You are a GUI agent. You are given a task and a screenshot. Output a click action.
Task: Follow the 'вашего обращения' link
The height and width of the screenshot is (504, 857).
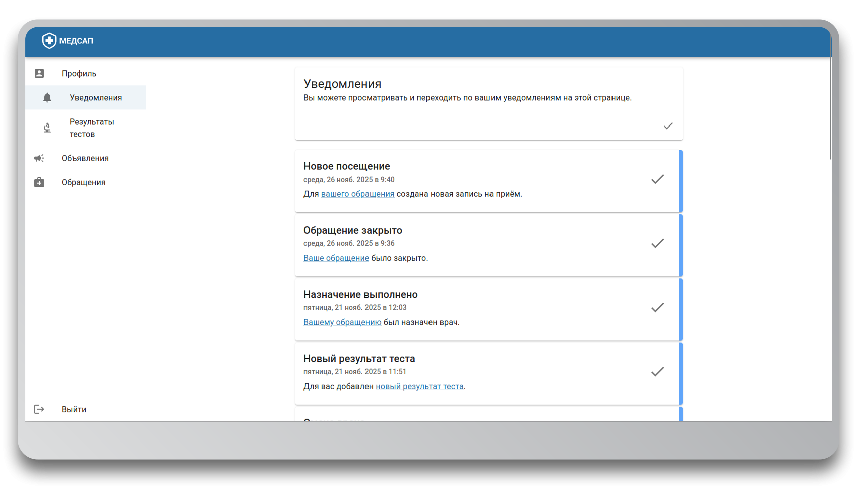(357, 194)
